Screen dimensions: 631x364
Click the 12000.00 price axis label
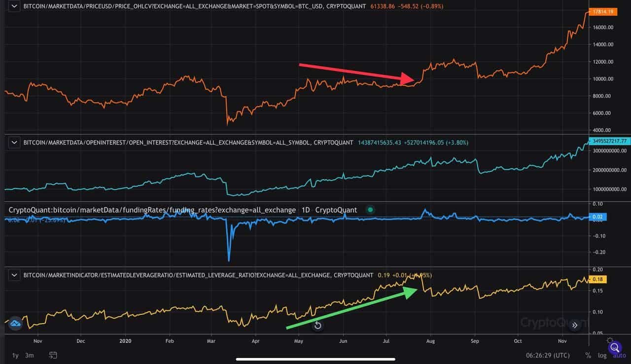pyautogui.click(x=602, y=62)
